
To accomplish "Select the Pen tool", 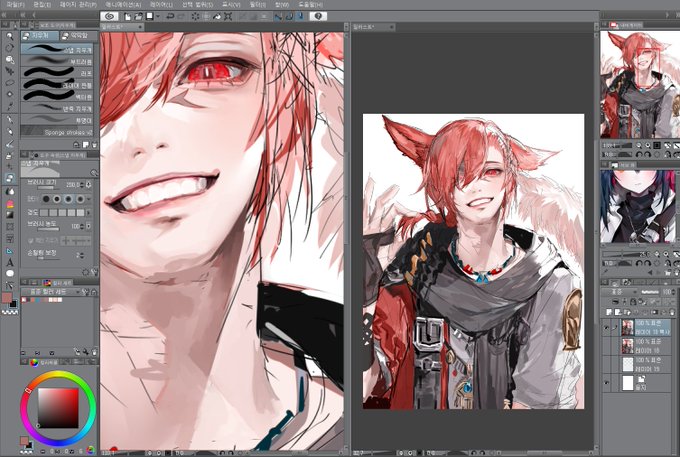I will tap(9, 119).
